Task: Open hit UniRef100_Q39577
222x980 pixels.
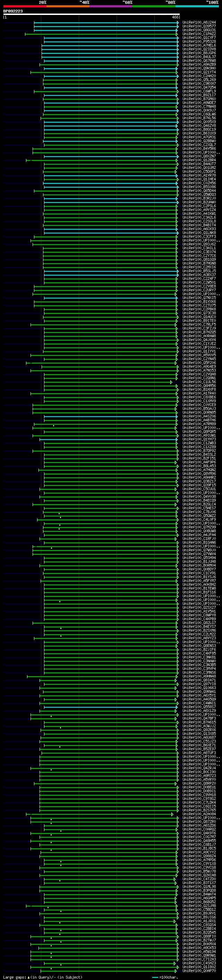Action: coord(199,26)
